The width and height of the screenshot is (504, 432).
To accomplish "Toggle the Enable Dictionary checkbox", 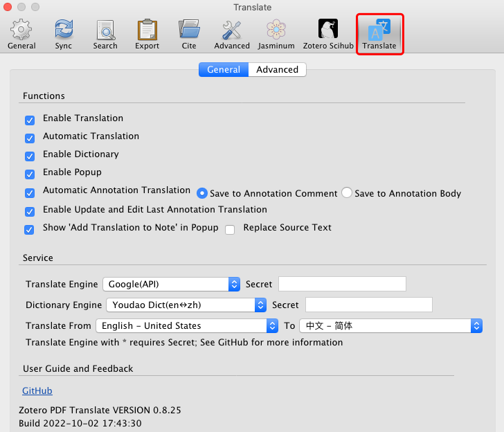I will tap(30, 156).
